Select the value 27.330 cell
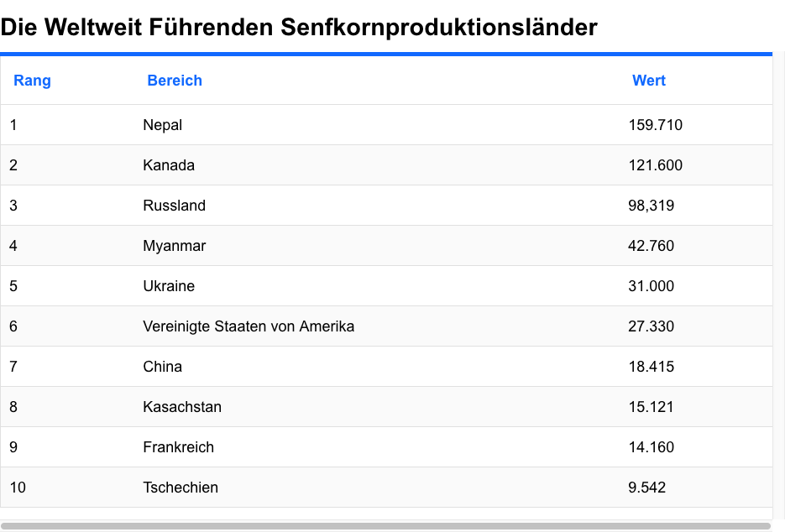 pyautogui.click(x=651, y=326)
